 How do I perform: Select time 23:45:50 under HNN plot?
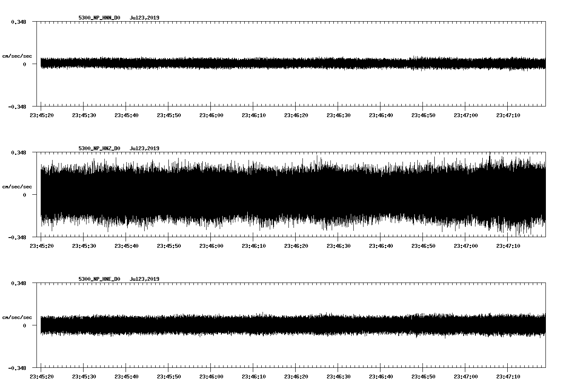pos(169,115)
